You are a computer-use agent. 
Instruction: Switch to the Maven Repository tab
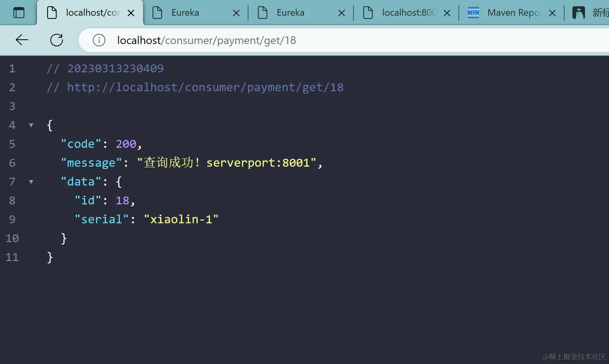pos(512,13)
